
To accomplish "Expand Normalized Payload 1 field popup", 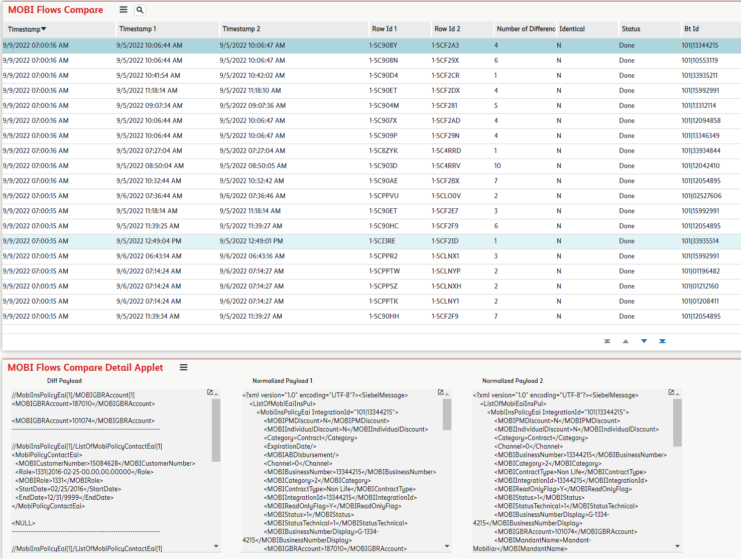I will (x=440, y=392).
